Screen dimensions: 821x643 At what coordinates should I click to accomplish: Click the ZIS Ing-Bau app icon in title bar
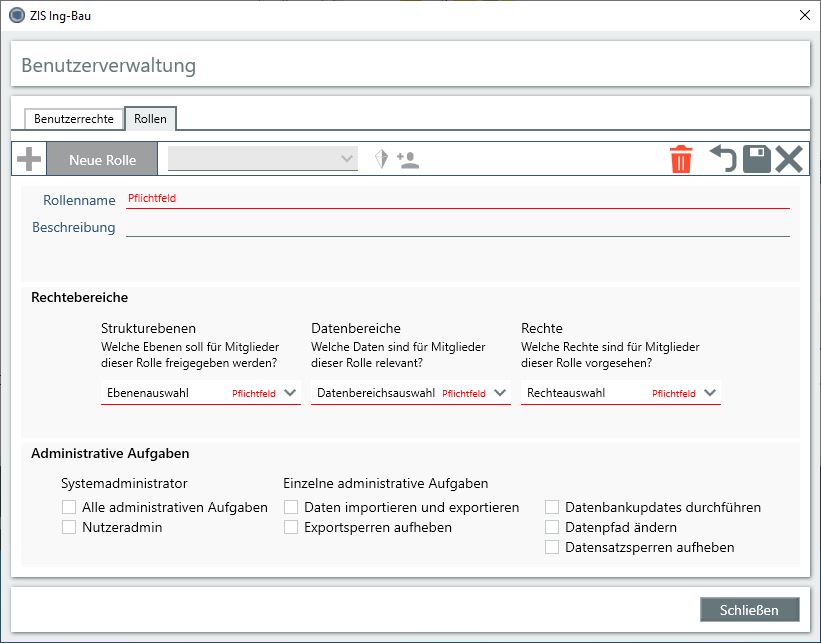[16, 15]
